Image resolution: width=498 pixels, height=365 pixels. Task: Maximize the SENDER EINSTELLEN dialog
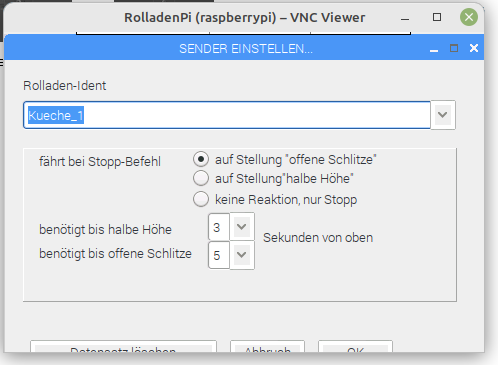tap(454, 48)
